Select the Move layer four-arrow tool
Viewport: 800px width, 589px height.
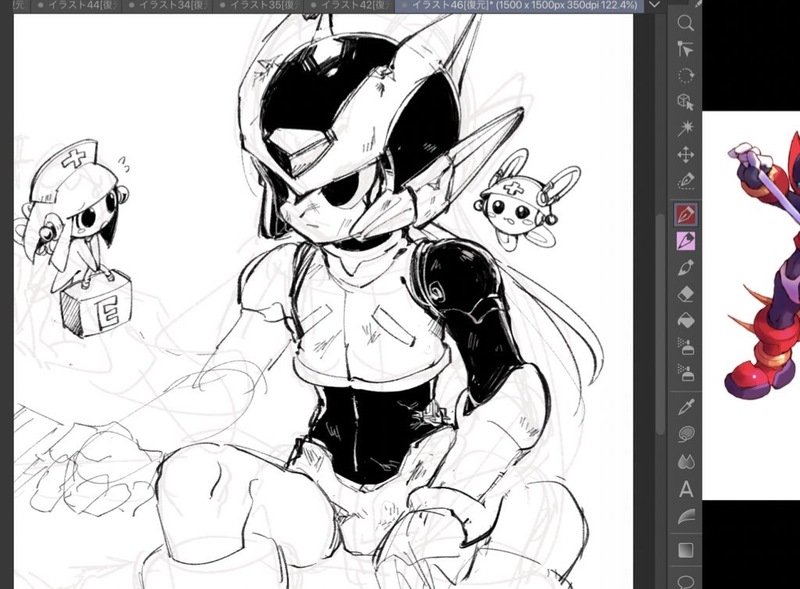pyautogui.click(x=686, y=155)
